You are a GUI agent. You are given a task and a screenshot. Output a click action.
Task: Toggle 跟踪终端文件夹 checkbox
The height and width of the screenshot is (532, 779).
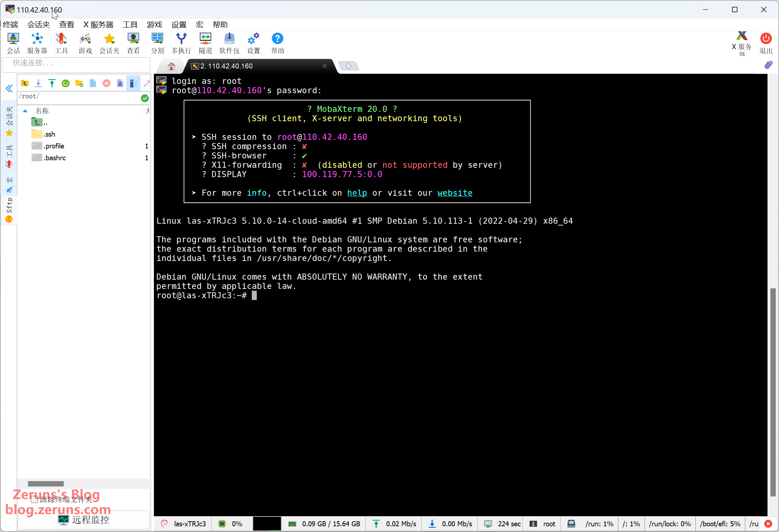[34, 499]
